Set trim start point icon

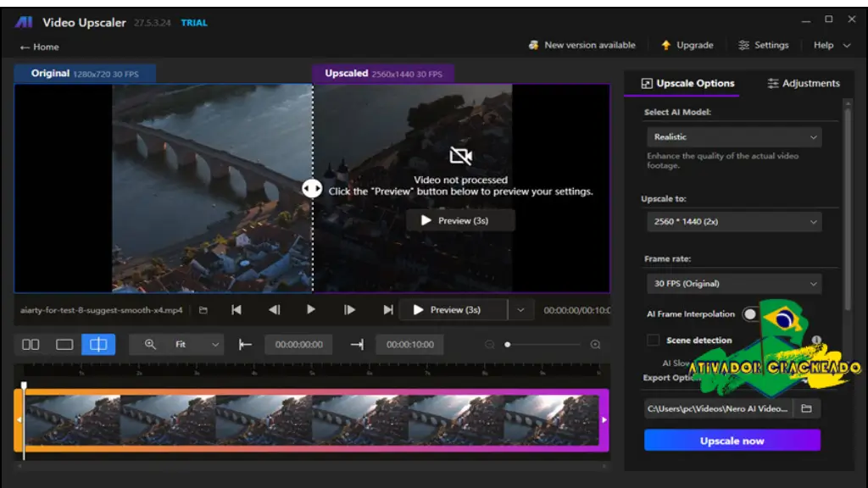pyautogui.click(x=245, y=345)
